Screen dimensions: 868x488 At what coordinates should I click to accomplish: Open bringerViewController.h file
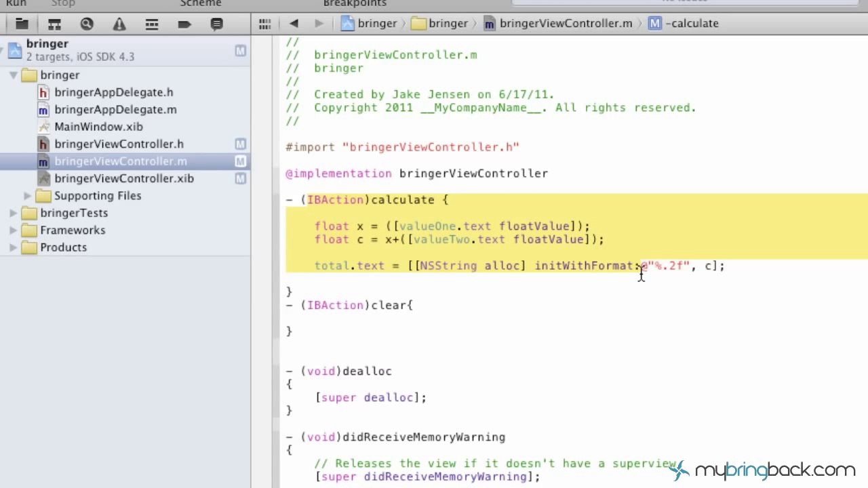click(119, 144)
